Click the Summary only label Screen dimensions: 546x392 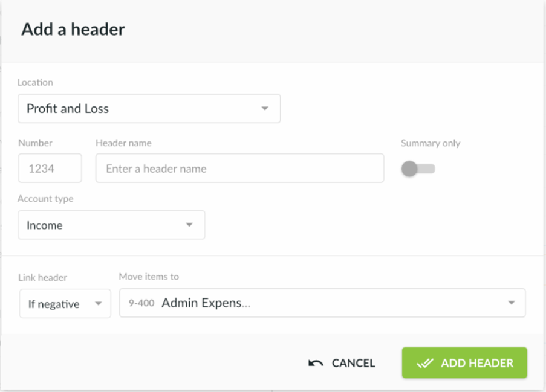[x=430, y=143]
